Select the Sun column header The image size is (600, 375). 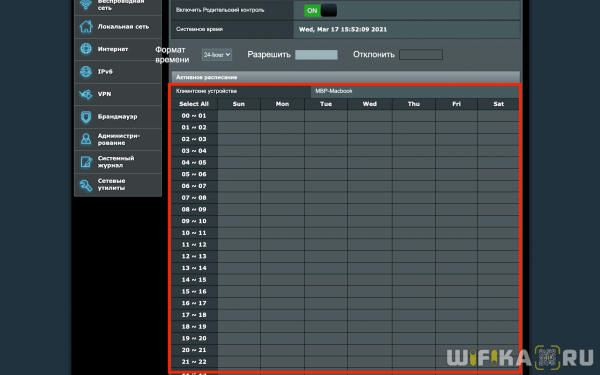click(x=239, y=104)
